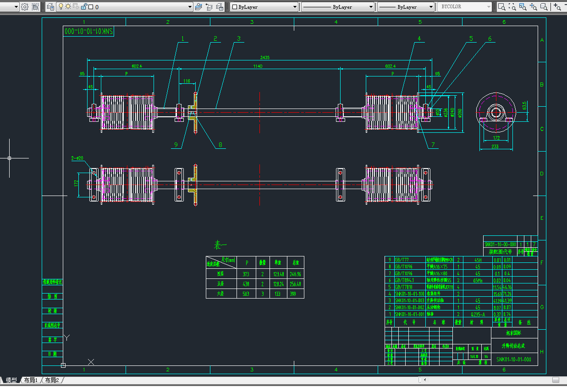Screen dimensions: 567x392
Task: Open the ByLayer lineweight dropdown
Action: (406, 7)
